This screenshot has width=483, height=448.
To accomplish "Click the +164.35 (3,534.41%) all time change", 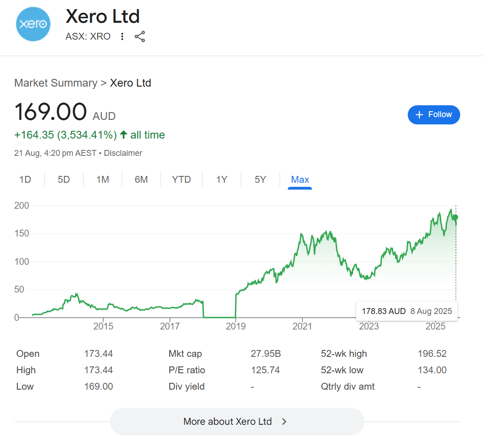I will point(89,135).
